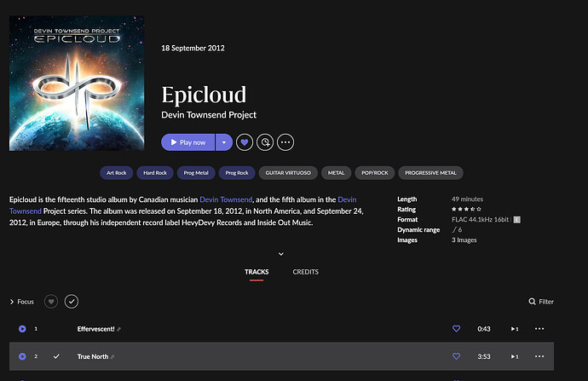Select the Hard Rock genre tag
Screen dimensions: 588x381
pos(155,173)
